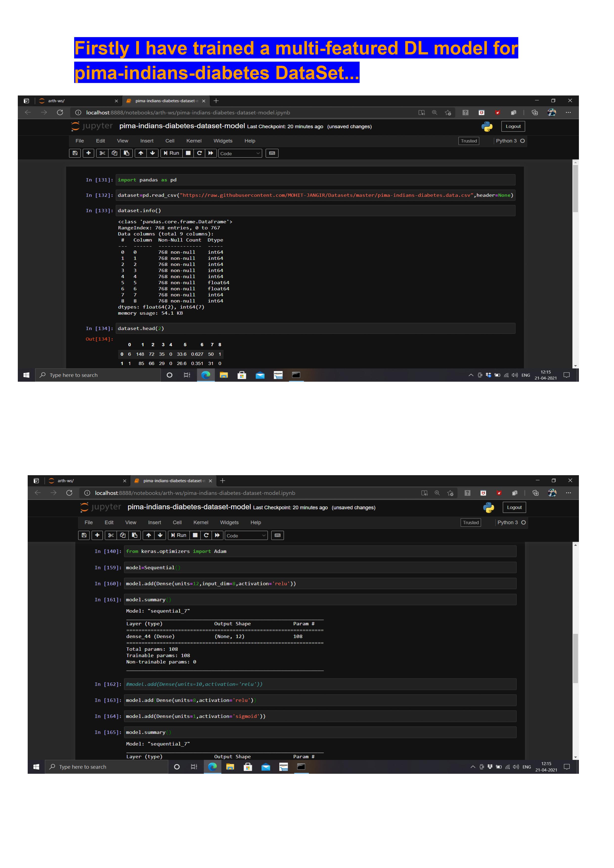The image size is (614, 868).
Task: Toggle the Read aloud icon in the lower browser
Action: (424, 493)
